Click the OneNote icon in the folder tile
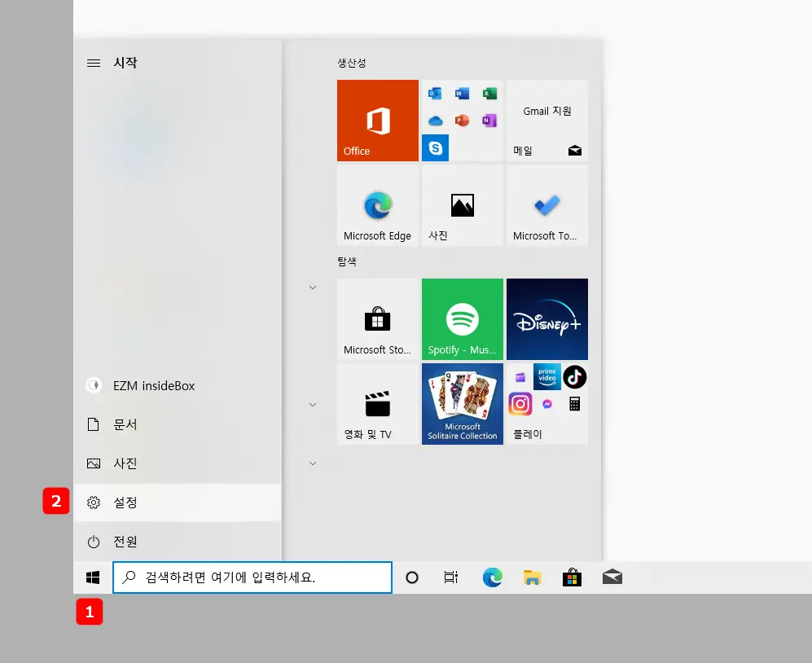The height and width of the screenshot is (663, 812). [489, 121]
